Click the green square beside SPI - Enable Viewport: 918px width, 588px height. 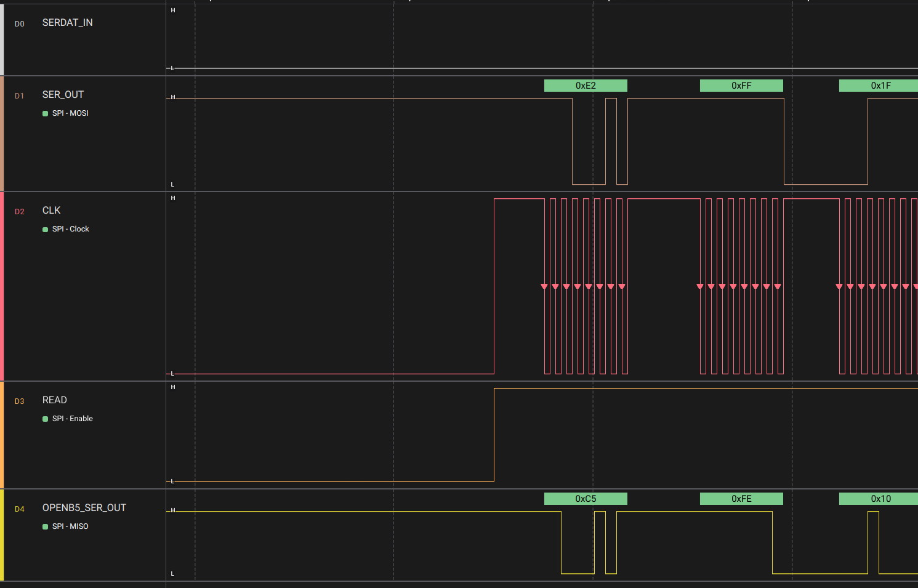(45, 419)
